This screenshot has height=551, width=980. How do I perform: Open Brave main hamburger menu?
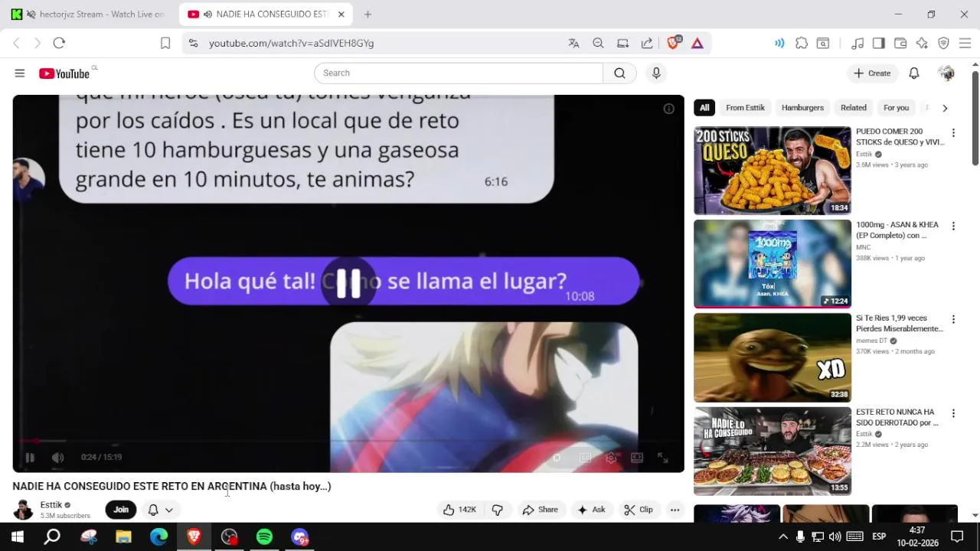(965, 43)
